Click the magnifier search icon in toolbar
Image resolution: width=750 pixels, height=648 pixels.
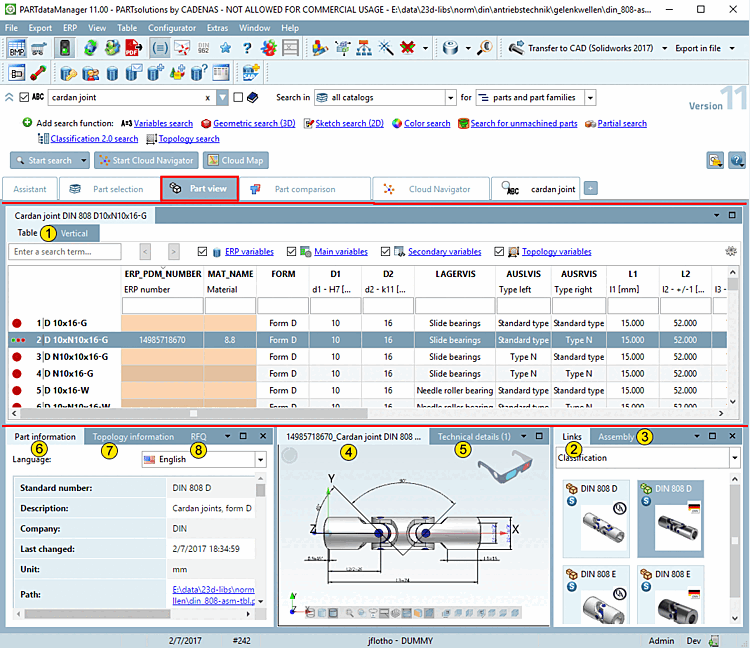pyautogui.click(x=484, y=47)
